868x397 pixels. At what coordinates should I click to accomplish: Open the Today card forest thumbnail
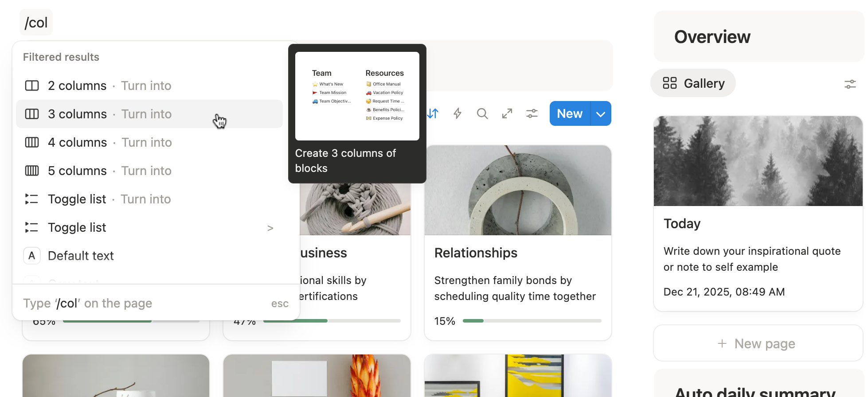[758, 161]
